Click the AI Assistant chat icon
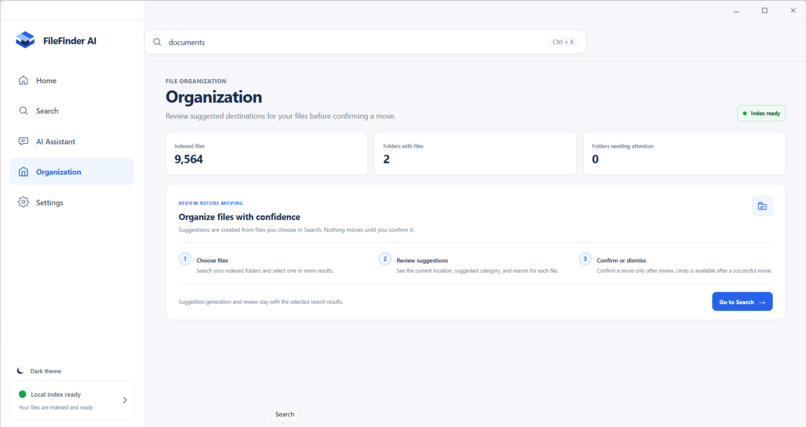The height and width of the screenshot is (427, 806). click(23, 141)
